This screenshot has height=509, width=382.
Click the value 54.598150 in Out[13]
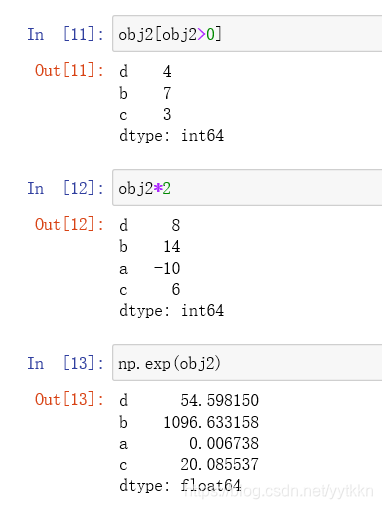220,400
